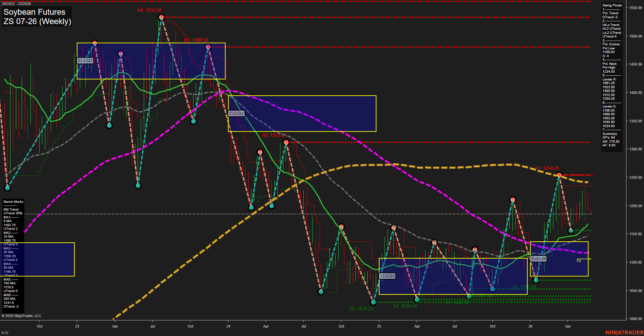Click the 10 MA: label
Screen dimensions: 644x336
pyautogui.click(x=8, y=237)
